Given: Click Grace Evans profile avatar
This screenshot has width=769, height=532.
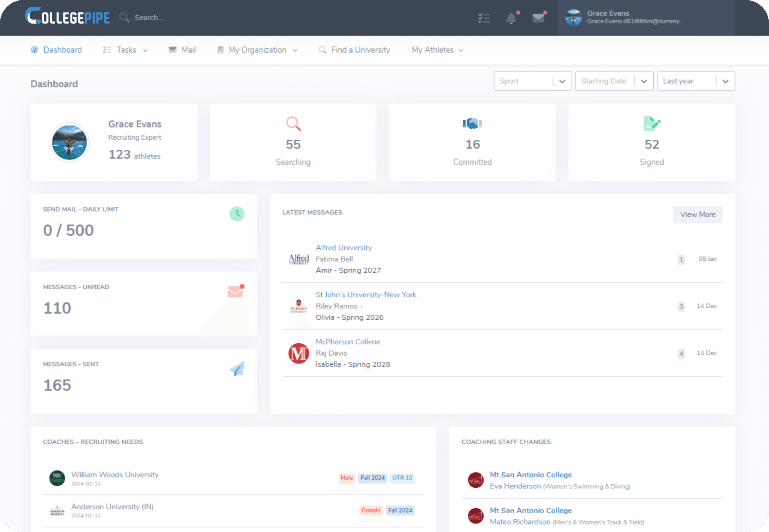Looking at the screenshot, I should point(573,17).
